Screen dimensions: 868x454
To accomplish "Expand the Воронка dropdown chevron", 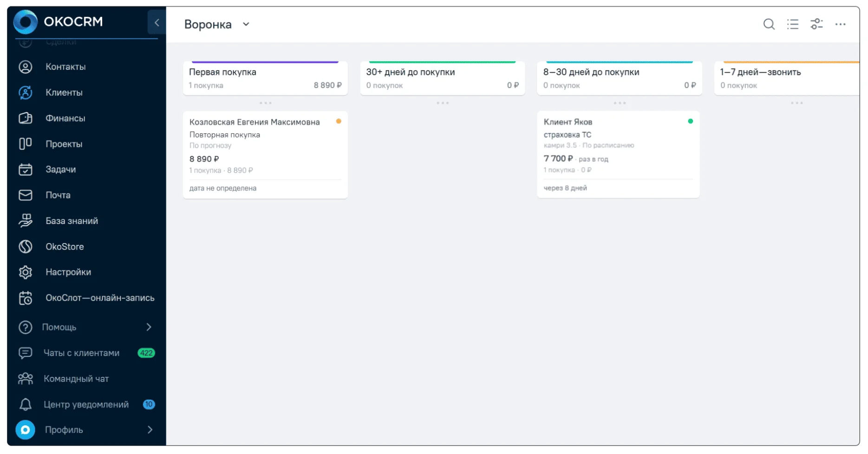I will coord(246,24).
